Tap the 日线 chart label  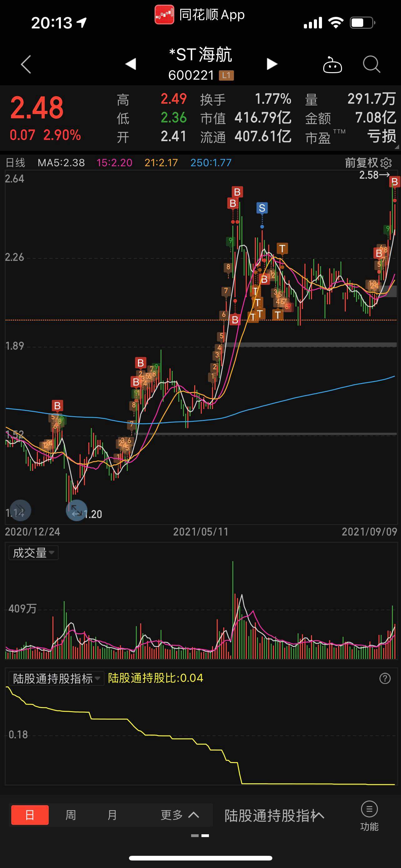tap(16, 163)
